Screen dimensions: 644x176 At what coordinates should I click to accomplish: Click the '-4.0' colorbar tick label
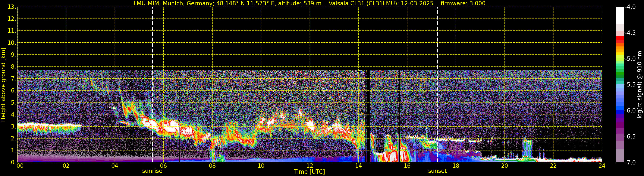pos(630,7)
